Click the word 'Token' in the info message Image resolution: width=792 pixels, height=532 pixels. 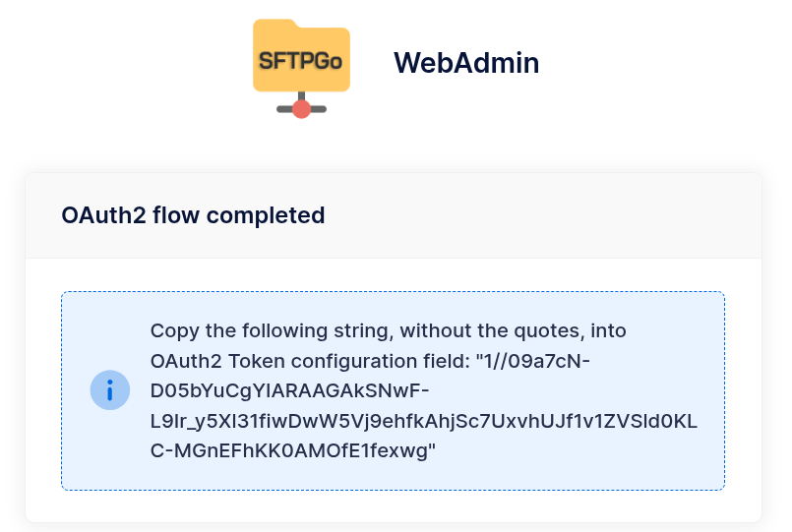(x=250, y=361)
